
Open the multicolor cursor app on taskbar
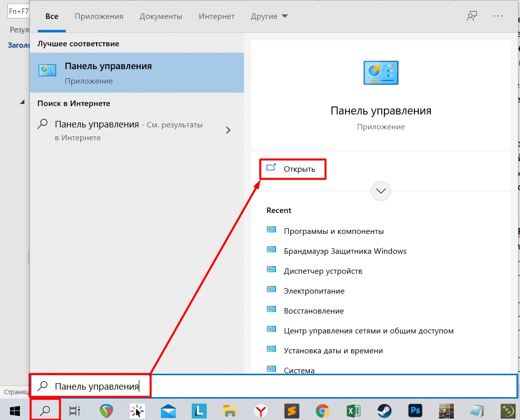[137, 411]
